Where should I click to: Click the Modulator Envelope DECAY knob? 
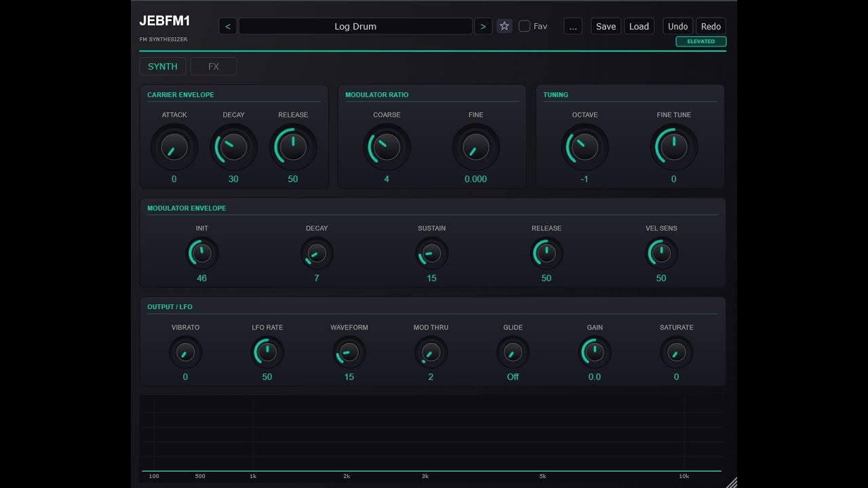tap(317, 253)
